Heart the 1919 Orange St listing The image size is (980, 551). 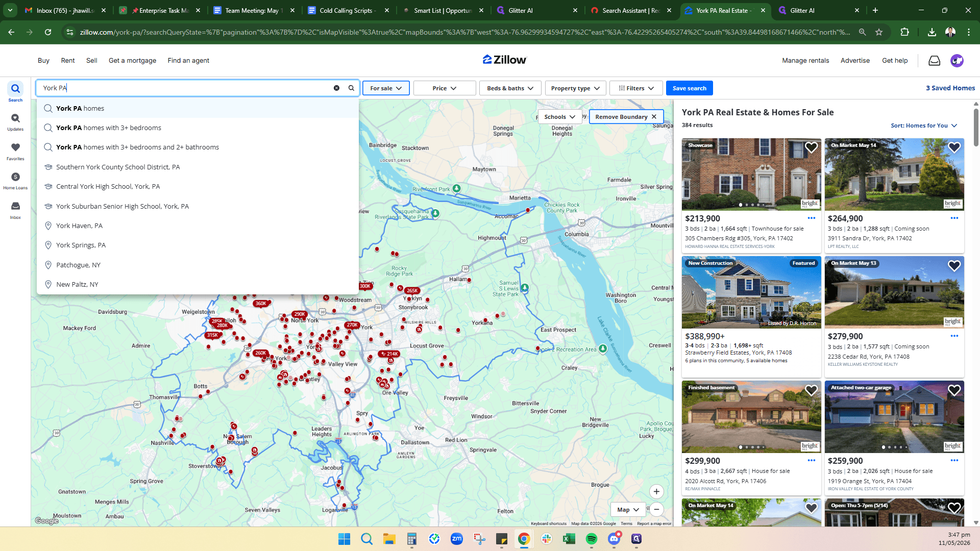[x=954, y=390]
